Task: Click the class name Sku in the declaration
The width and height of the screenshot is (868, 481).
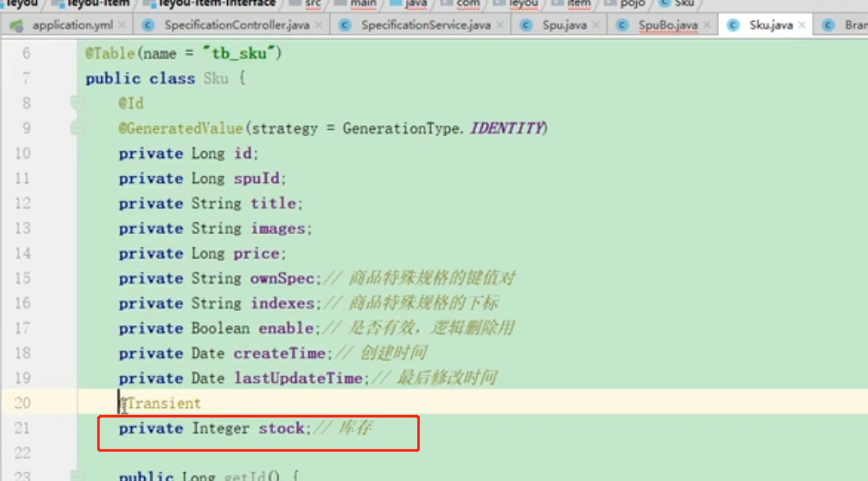Action: (x=216, y=78)
